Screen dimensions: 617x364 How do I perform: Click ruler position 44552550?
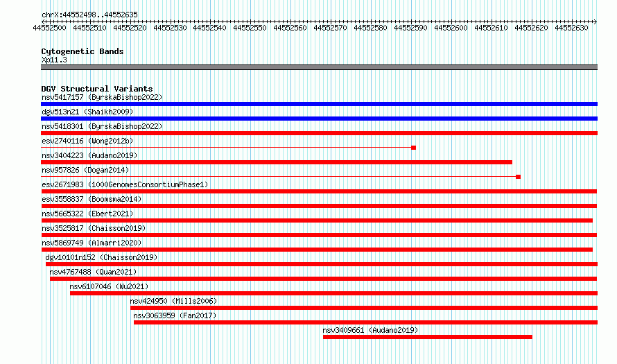250,28
